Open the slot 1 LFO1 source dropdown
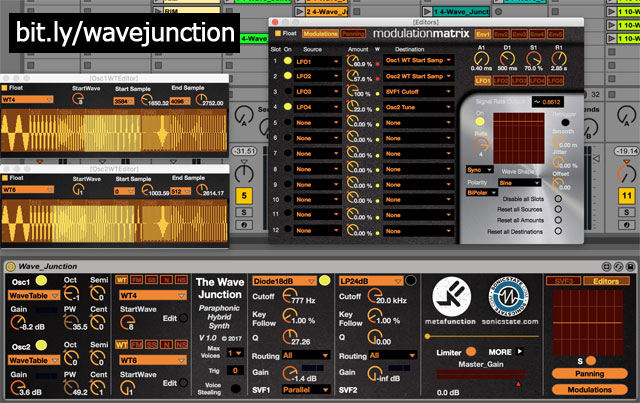 tap(318, 61)
